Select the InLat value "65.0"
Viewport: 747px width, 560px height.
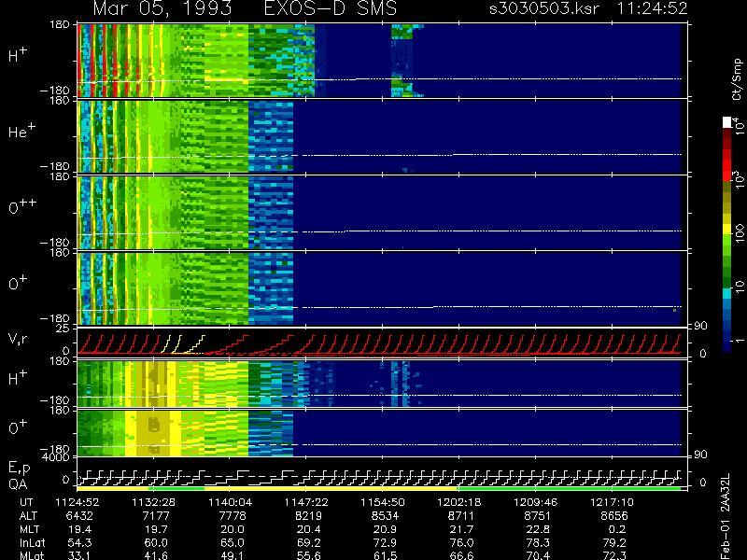(x=233, y=542)
